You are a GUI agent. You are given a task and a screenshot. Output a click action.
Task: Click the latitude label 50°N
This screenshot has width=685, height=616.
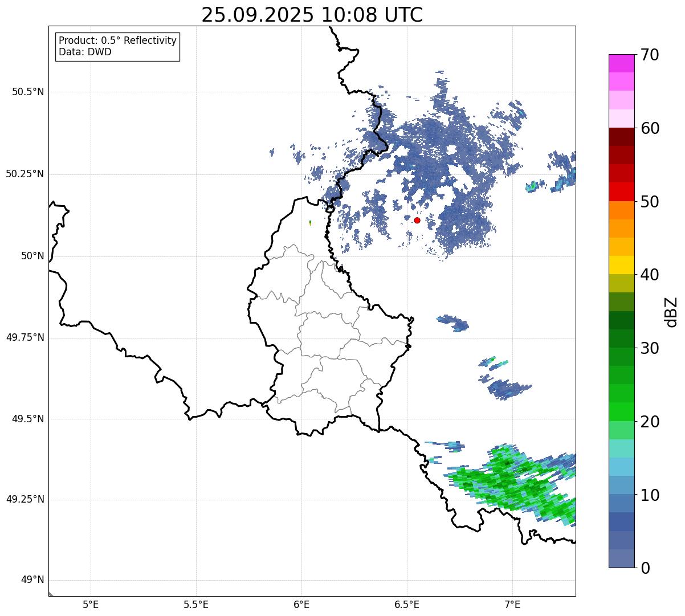coord(32,256)
